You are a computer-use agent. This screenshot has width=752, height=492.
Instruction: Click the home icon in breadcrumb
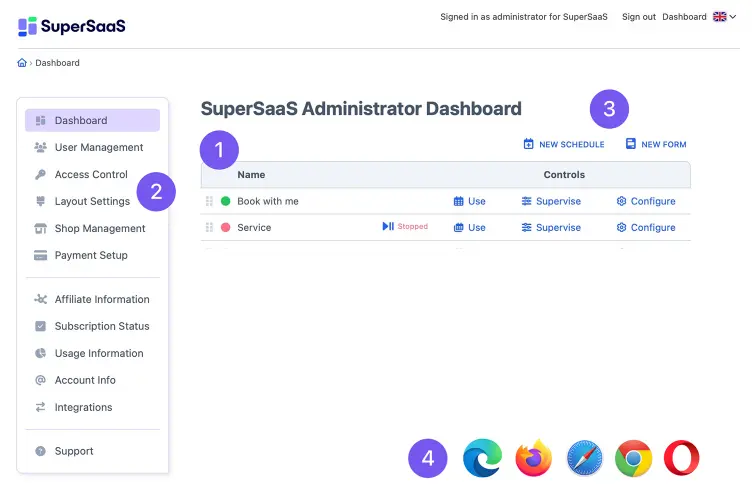coord(22,63)
